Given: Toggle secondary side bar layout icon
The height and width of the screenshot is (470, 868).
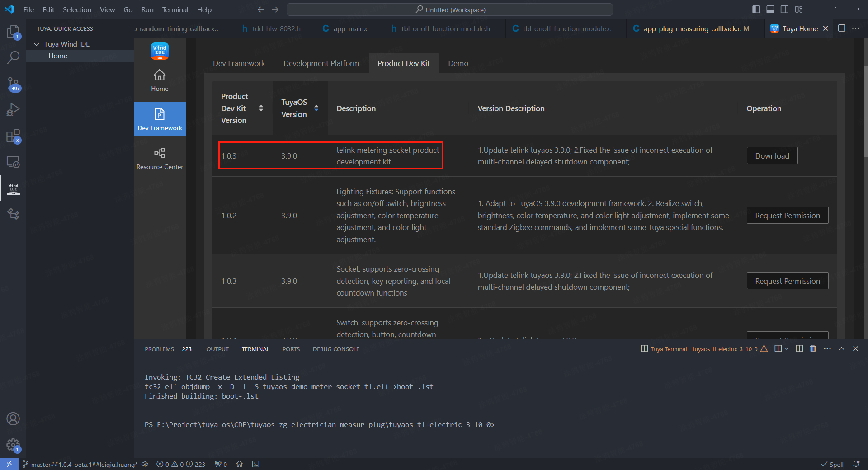Looking at the screenshot, I should click(x=784, y=9).
